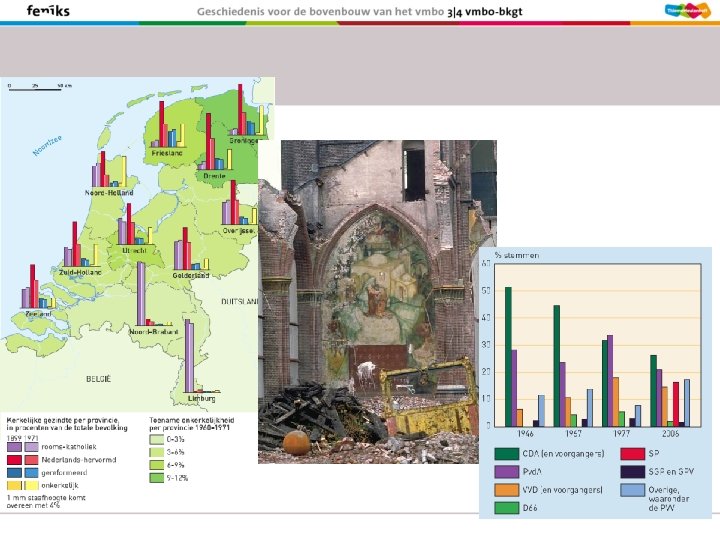Click the '2006' year label on chart
Screen dimensions: 720x540
[x=670, y=433]
